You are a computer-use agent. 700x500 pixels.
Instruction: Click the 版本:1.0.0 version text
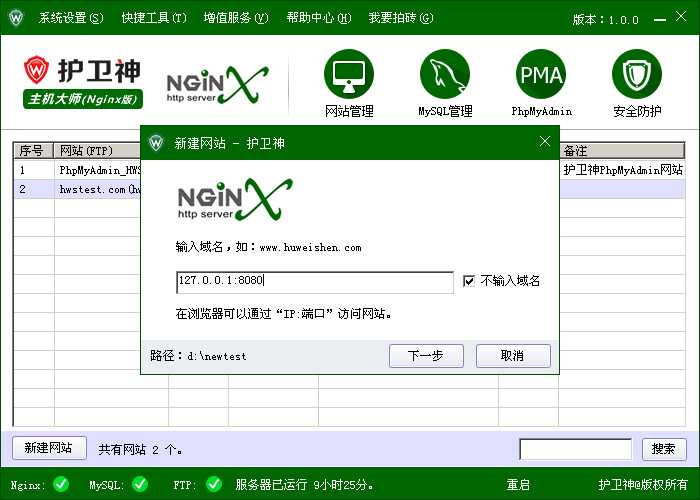coord(605,20)
